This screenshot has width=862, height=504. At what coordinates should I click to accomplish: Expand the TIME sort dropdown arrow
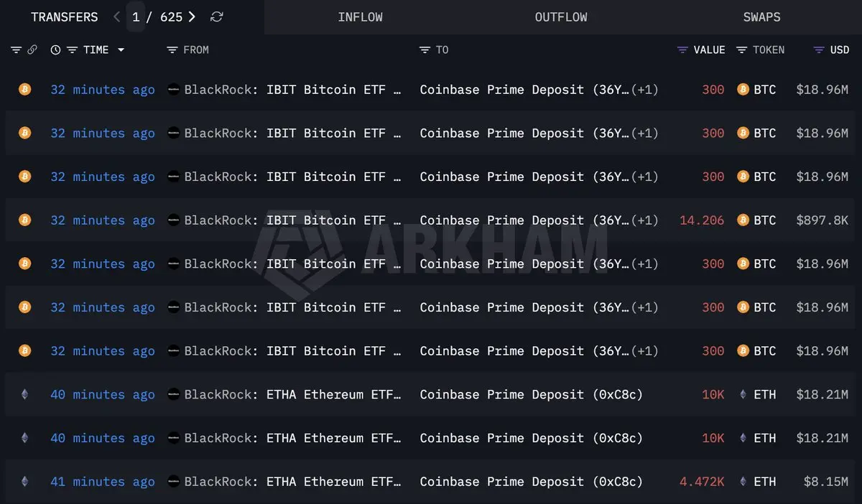coord(121,50)
